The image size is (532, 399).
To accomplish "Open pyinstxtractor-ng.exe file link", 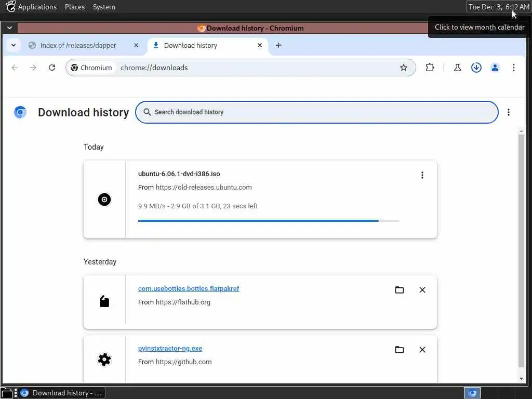I will (x=170, y=349).
